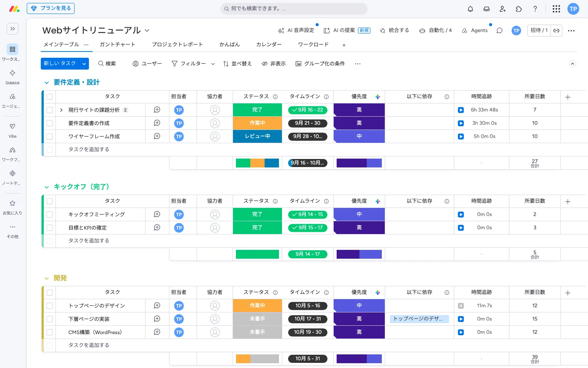Check the CMS構築（WordPress） task checkbox

(50, 332)
